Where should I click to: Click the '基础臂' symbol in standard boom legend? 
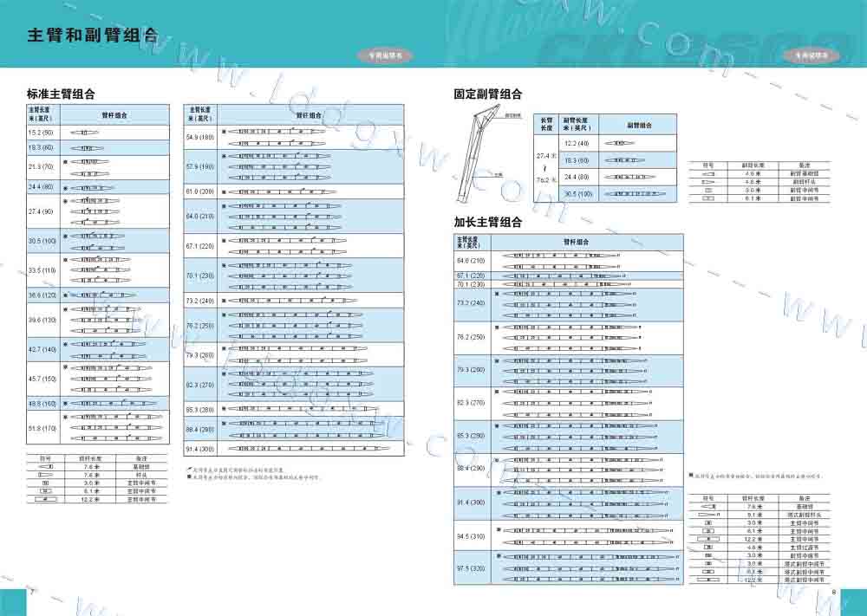(x=45, y=467)
